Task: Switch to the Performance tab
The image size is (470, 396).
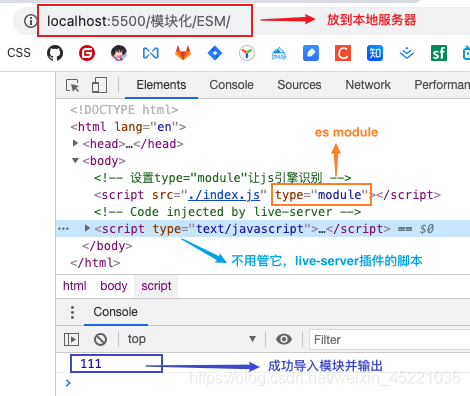Action: 442,85
